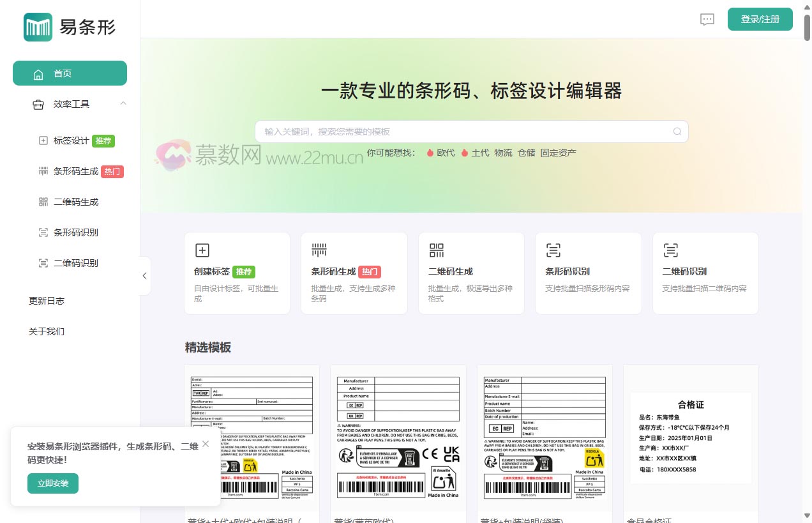The width and height of the screenshot is (812, 523).
Task: Open 标签设计 in the sidebar
Action: point(71,140)
